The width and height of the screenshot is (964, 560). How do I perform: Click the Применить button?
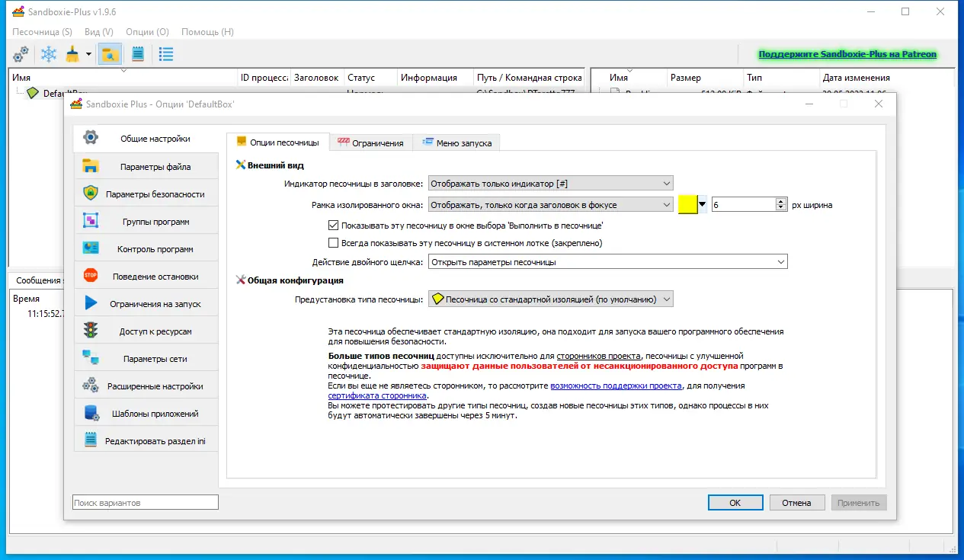859,503
